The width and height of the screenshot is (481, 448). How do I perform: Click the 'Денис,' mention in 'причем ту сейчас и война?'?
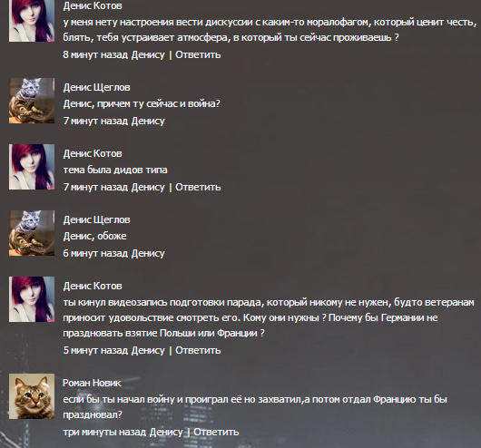point(79,104)
